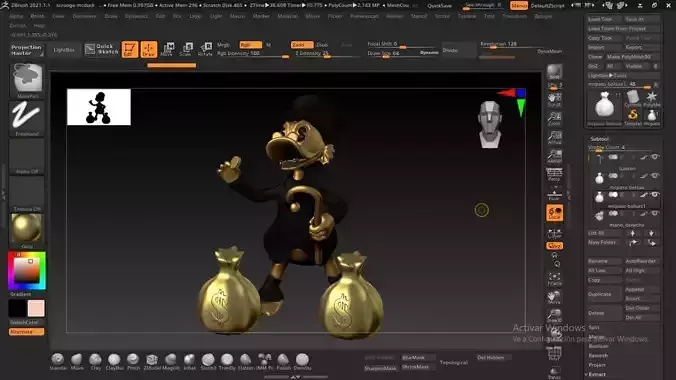
Task: Expand the Extract section
Action: coord(597,374)
